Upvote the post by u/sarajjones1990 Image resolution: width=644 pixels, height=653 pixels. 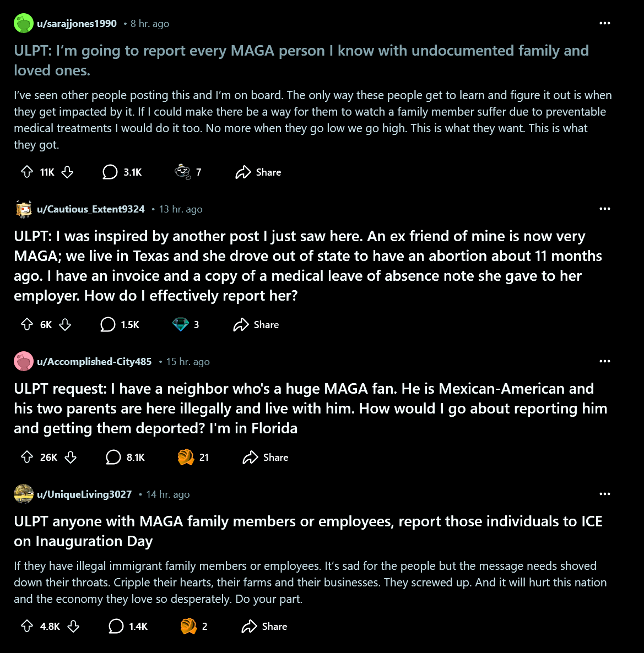(27, 172)
